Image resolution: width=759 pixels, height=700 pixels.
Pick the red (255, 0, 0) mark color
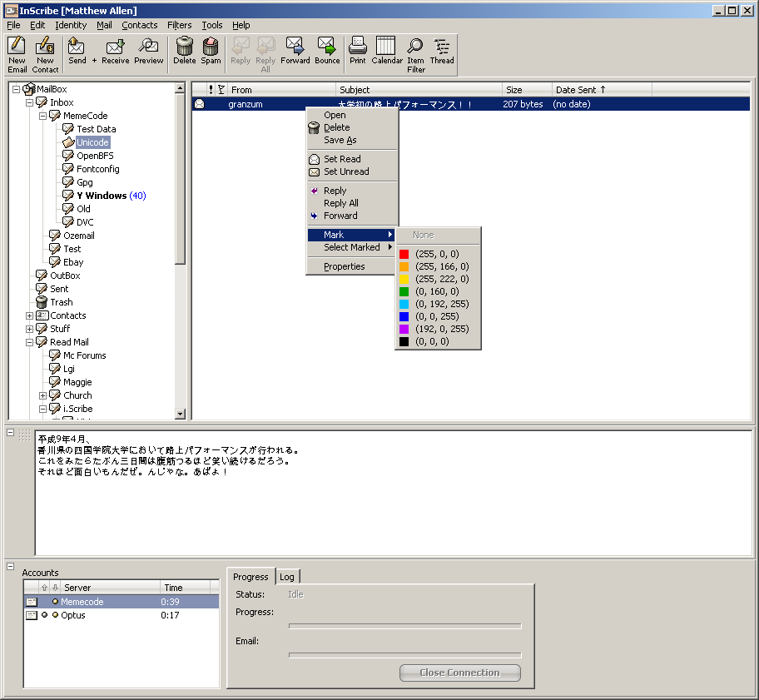click(436, 254)
